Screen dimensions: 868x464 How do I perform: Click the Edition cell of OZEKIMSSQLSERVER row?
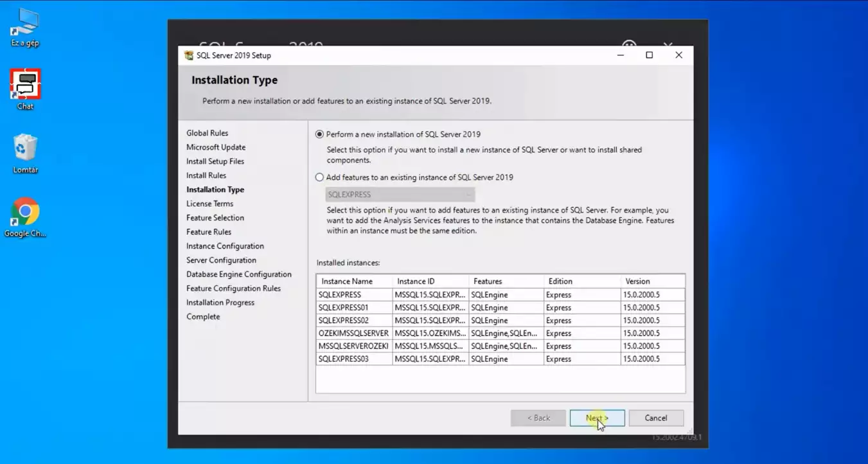click(582, 334)
